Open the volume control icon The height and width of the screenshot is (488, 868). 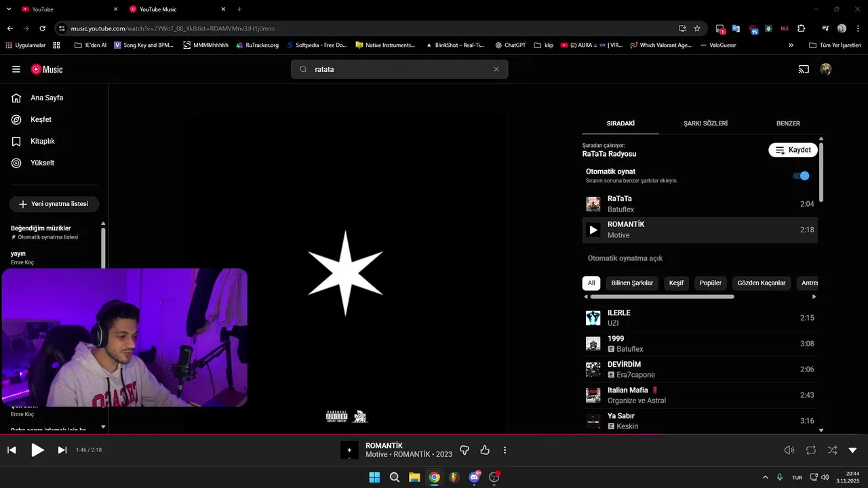pos(789,450)
